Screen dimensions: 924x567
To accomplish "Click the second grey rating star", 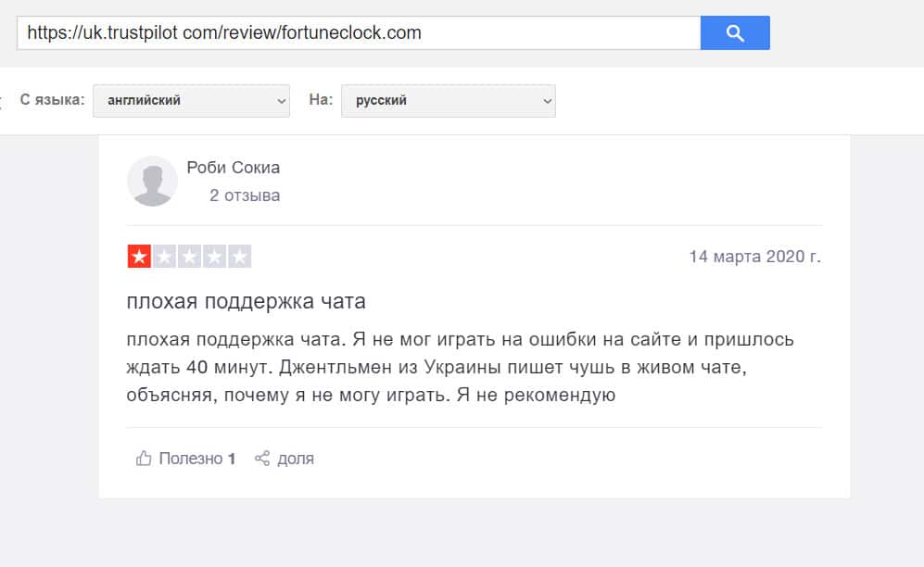I will [x=164, y=257].
